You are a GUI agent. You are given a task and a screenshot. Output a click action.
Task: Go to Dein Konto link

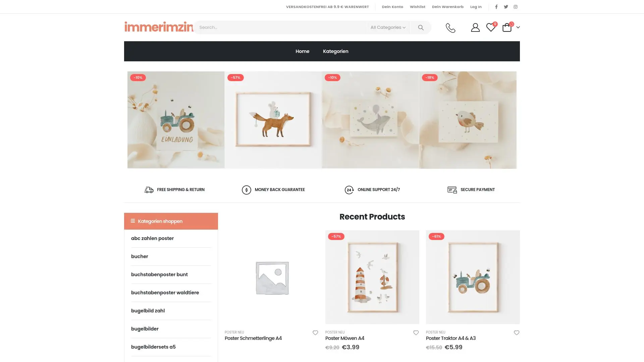point(392,7)
